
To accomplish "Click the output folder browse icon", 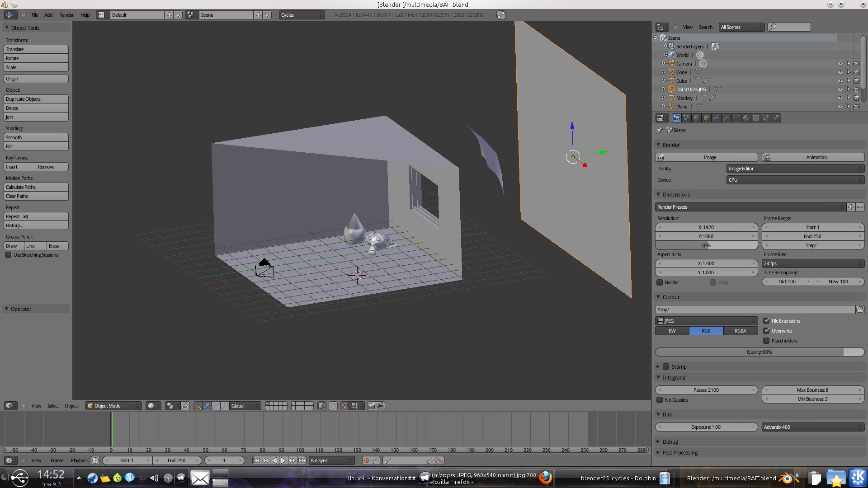I will pyautogui.click(x=860, y=310).
